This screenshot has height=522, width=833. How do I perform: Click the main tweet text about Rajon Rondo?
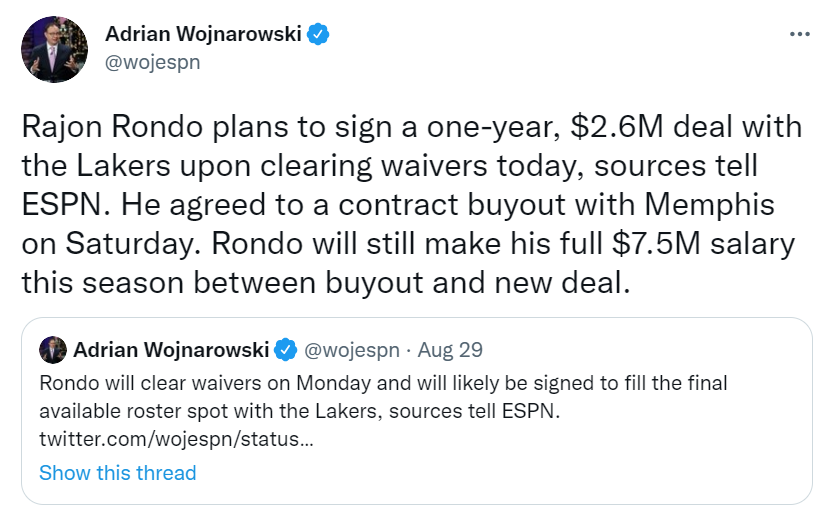pos(412,204)
